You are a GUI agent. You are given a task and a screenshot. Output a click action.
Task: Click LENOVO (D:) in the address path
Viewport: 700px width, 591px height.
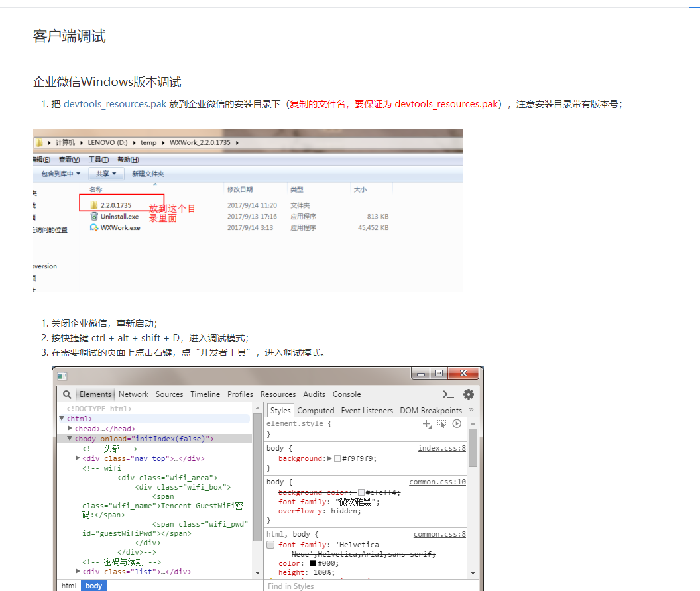click(107, 142)
